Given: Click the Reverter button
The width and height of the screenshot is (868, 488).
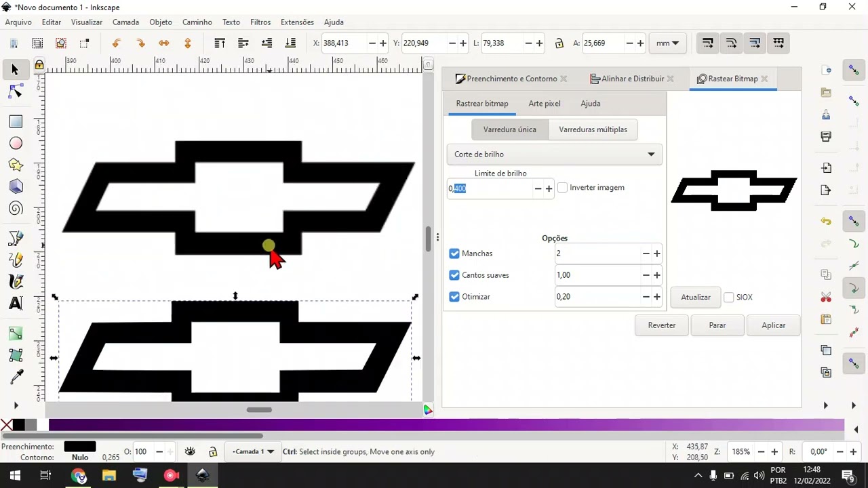Looking at the screenshot, I should point(662,325).
